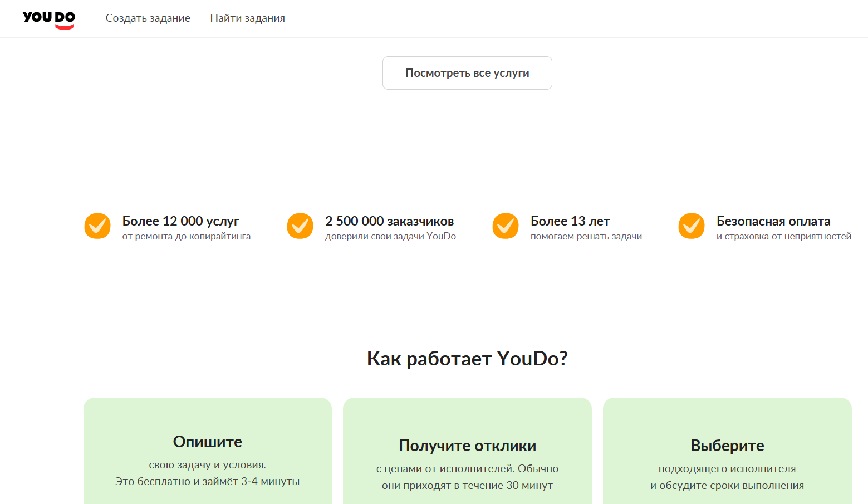Click the text 'Безопасная оплата'
The image size is (868, 504).
(x=773, y=221)
